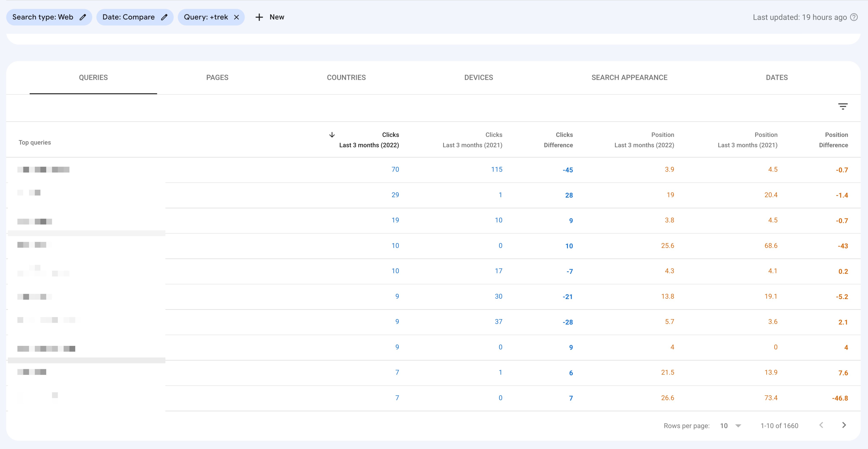This screenshot has height=449, width=868.
Task: Select the position difference -1.4 cell
Action: [x=842, y=195]
